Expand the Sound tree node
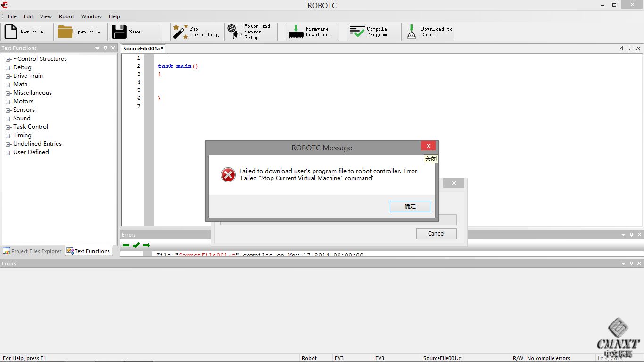Image resolution: width=644 pixels, height=362 pixels. pos(8,119)
